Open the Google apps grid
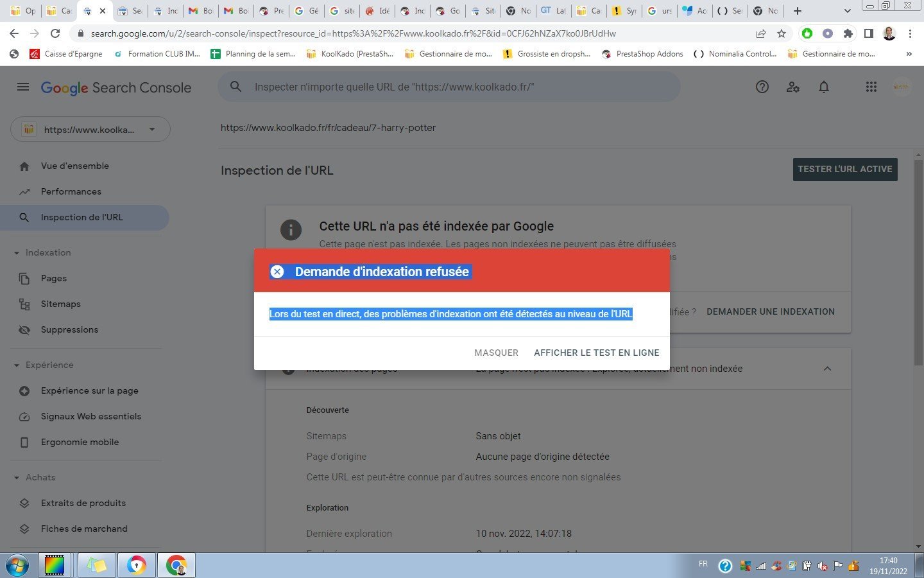Viewport: 924px width, 578px height. [871, 87]
